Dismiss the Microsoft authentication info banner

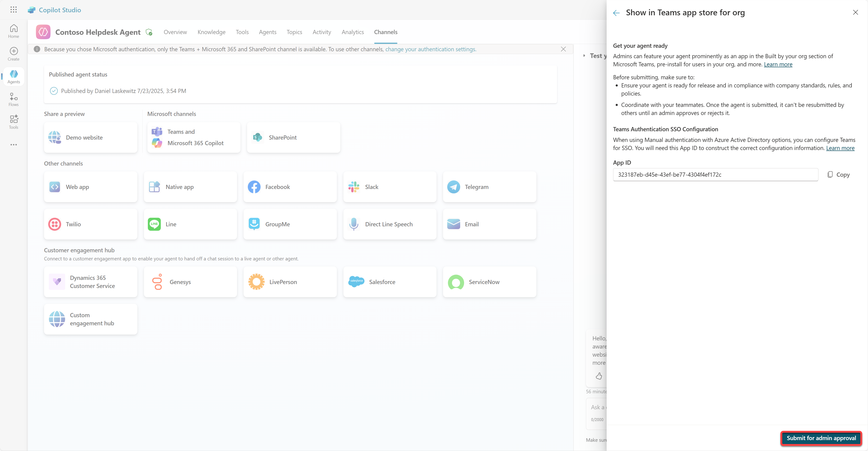coord(563,49)
